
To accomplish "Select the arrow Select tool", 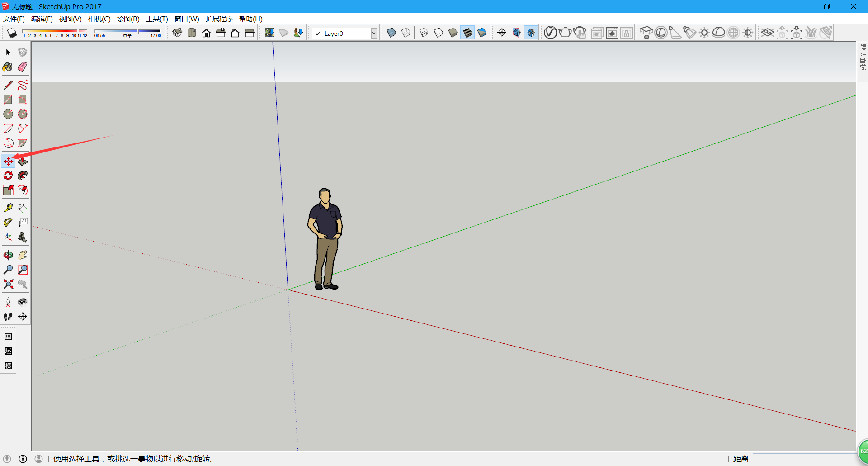I will tap(8, 52).
